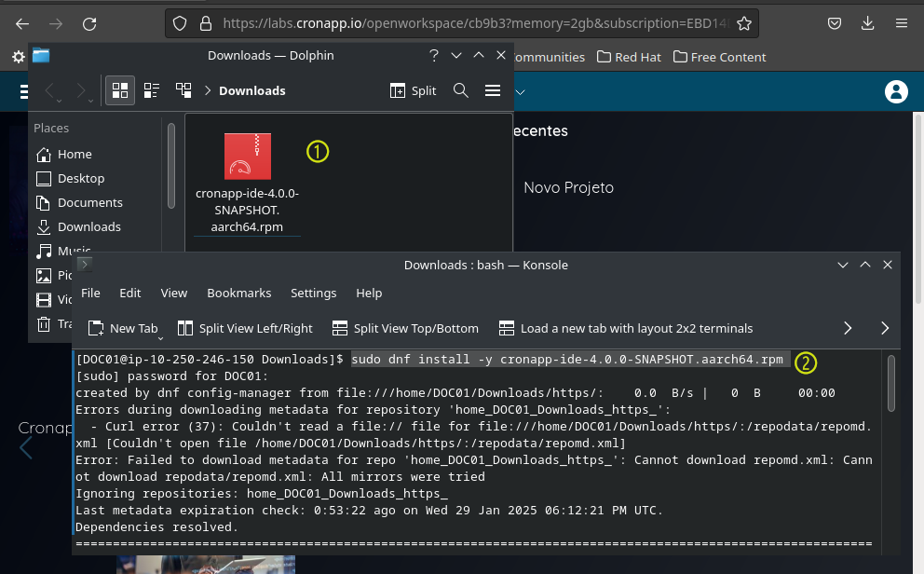Open Konsole Bookmarks menu
The height and width of the screenshot is (574, 924).
tap(239, 293)
